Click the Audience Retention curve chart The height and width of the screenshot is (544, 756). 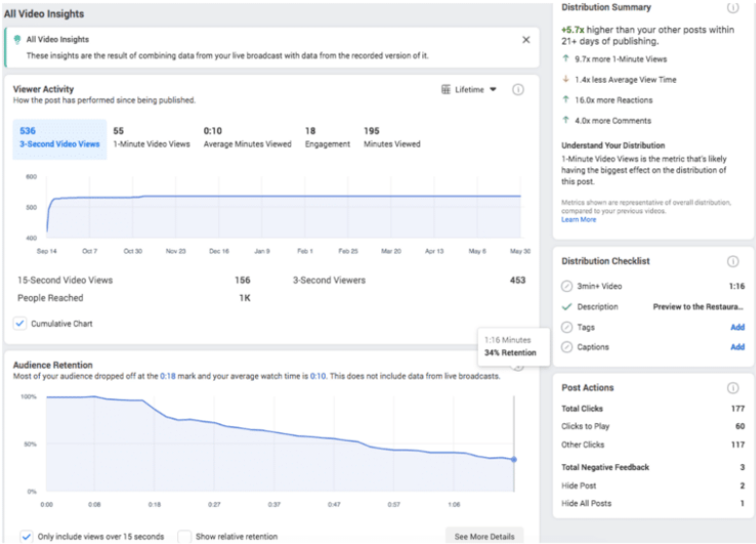point(280,444)
